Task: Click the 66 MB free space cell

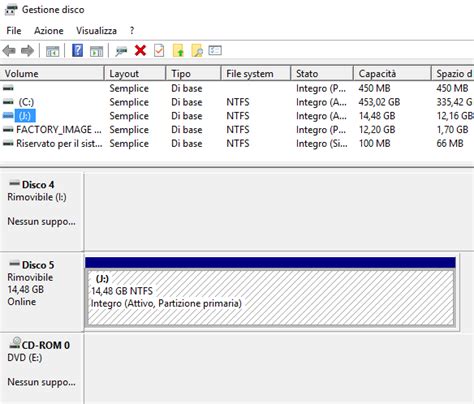Action: (450, 144)
